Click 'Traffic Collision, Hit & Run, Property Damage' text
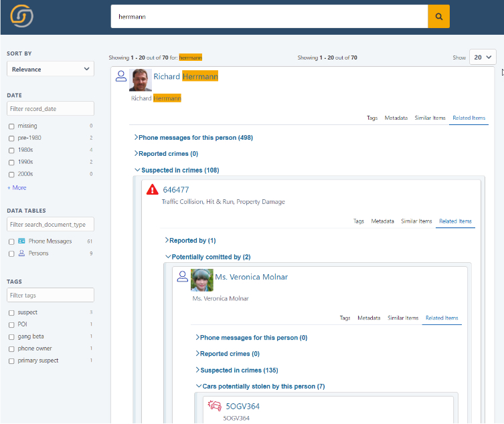The width and height of the screenshot is (504, 424). click(x=224, y=202)
